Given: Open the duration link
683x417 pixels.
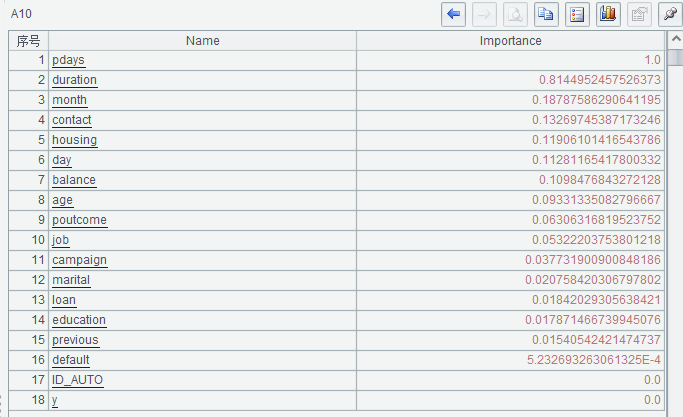Looking at the screenshot, I should pyautogui.click(x=74, y=80).
